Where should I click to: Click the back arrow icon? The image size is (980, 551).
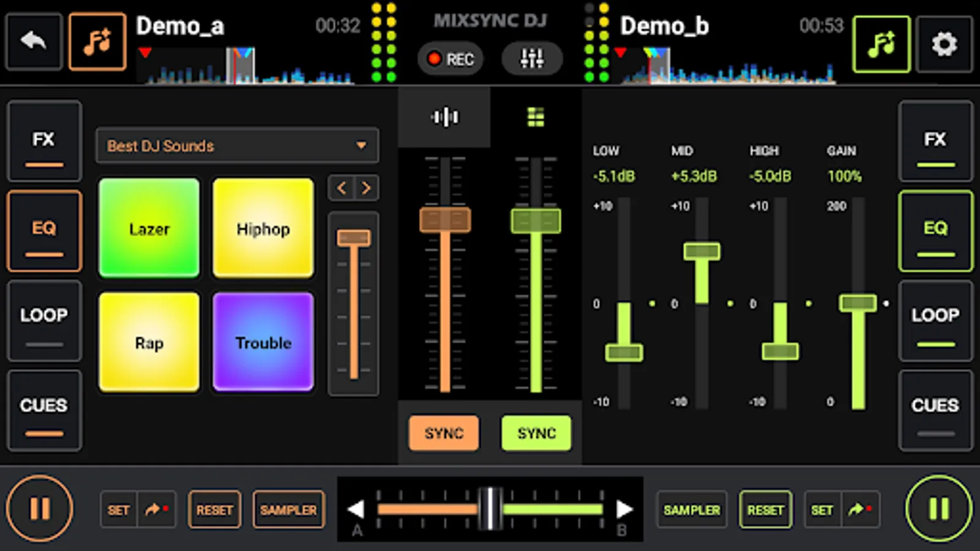point(34,41)
